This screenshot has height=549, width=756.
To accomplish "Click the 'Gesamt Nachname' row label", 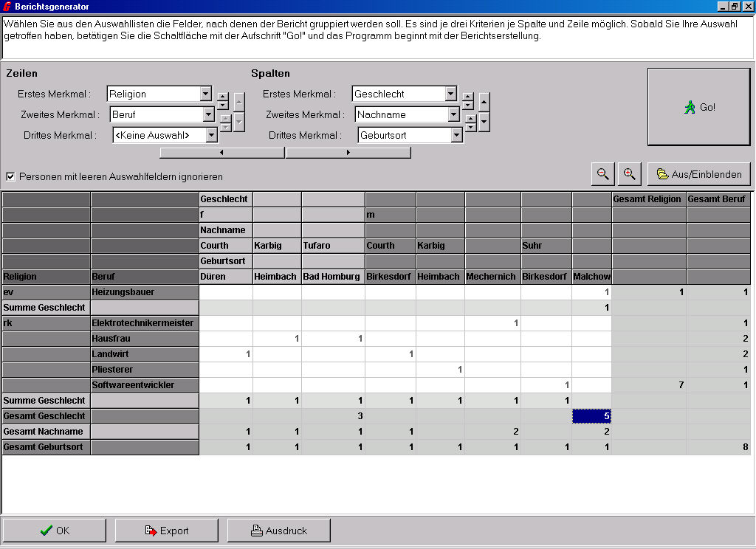I will (47, 432).
